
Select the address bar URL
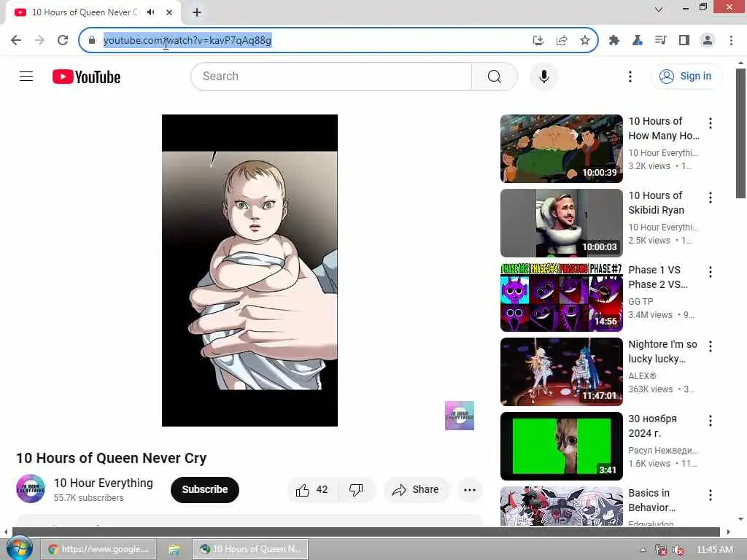[x=187, y=41]
